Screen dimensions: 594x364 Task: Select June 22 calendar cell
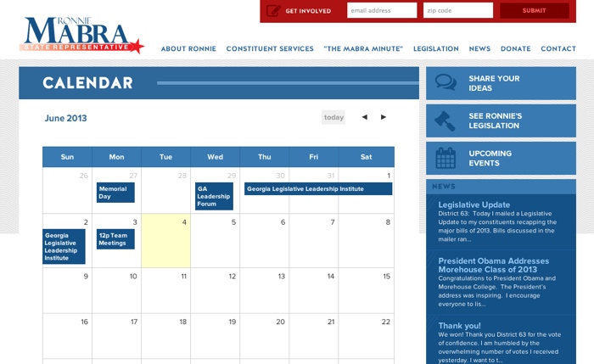point(367,336)
